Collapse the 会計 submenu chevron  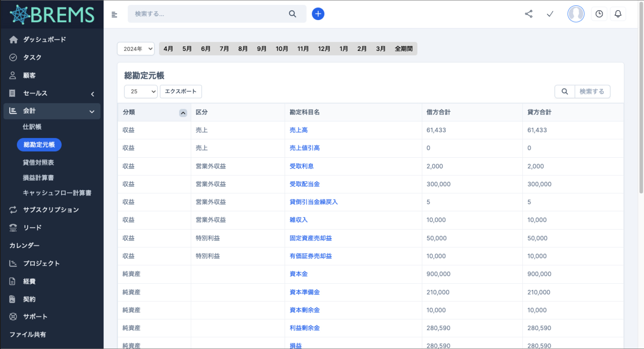click(92, 112)
